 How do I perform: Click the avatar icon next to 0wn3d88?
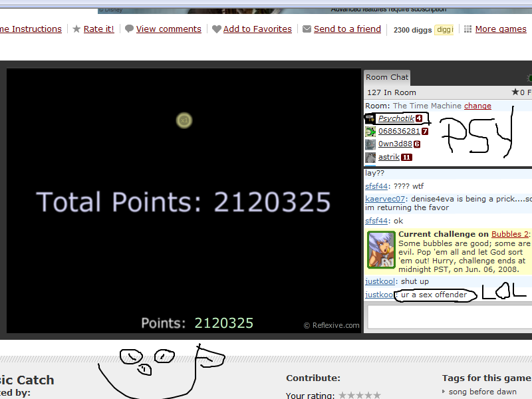coord(370,144)
